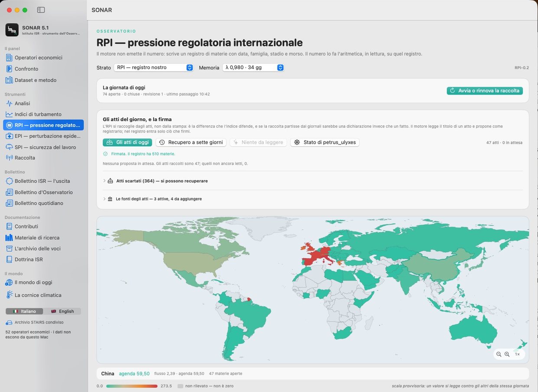The height and width of the screenshot is (392, 538).
Task: Click the Niente da leggere button
Action: 258,142
